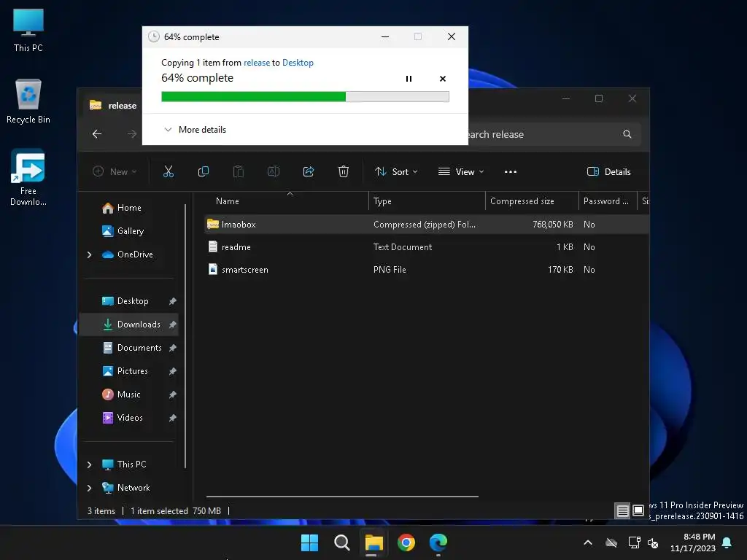The image size is (747, 560).
Task: Launch Google Chrome from taskbar
Action: tap(406, 542)
